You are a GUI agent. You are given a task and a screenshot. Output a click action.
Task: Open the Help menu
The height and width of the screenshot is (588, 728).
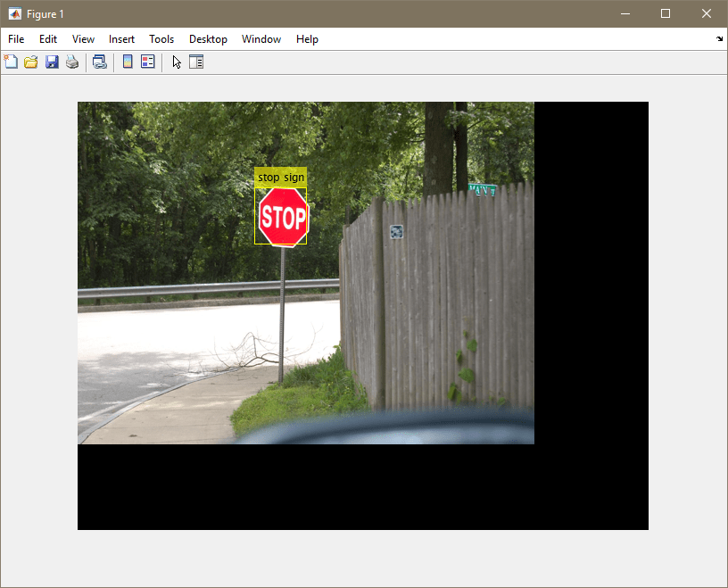(x=307, y=39)
